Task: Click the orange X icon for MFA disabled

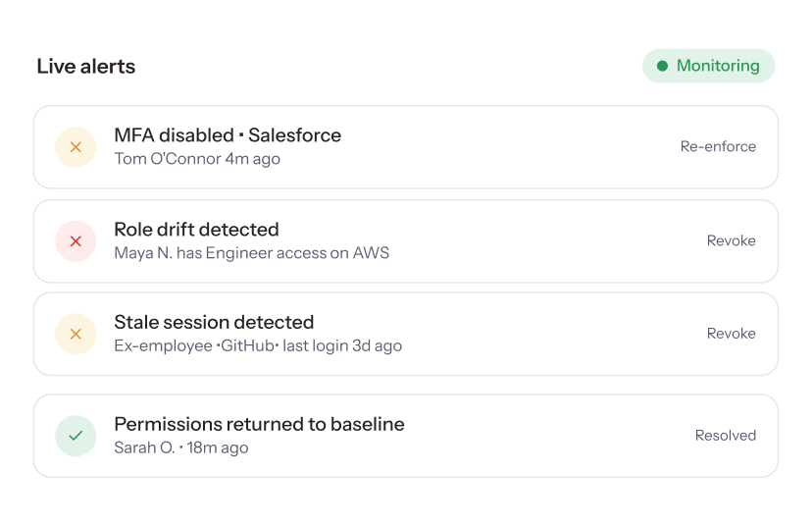Action: [x=76, y=147]
